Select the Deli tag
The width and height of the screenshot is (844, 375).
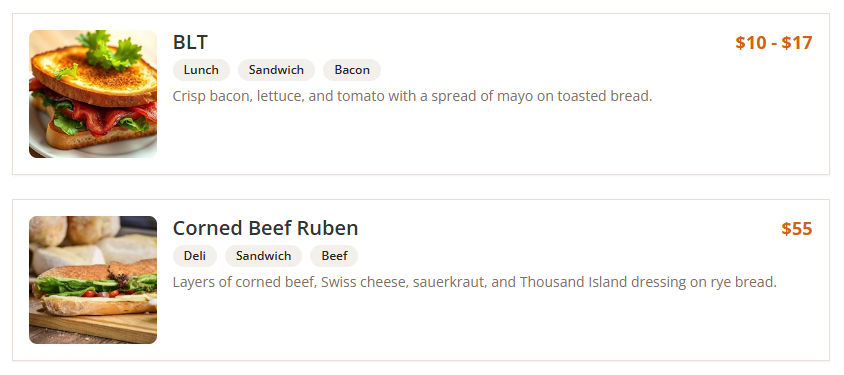195,256
